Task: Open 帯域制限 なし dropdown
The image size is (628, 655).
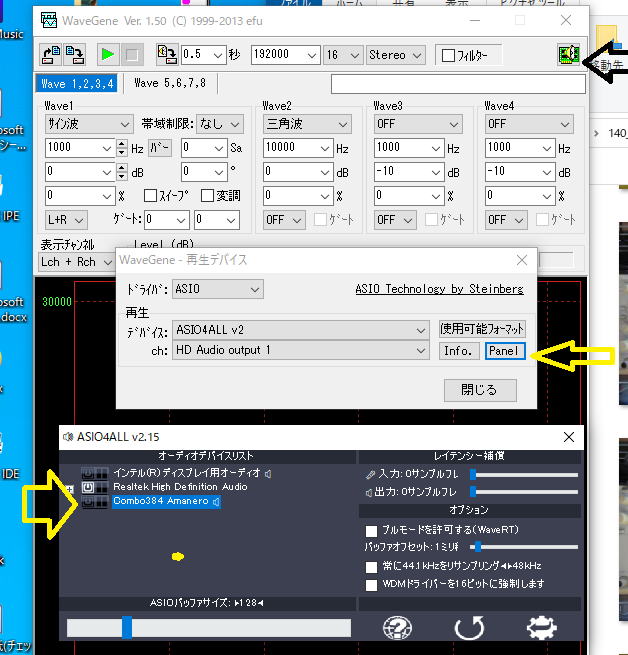Action: coord(220,124)
